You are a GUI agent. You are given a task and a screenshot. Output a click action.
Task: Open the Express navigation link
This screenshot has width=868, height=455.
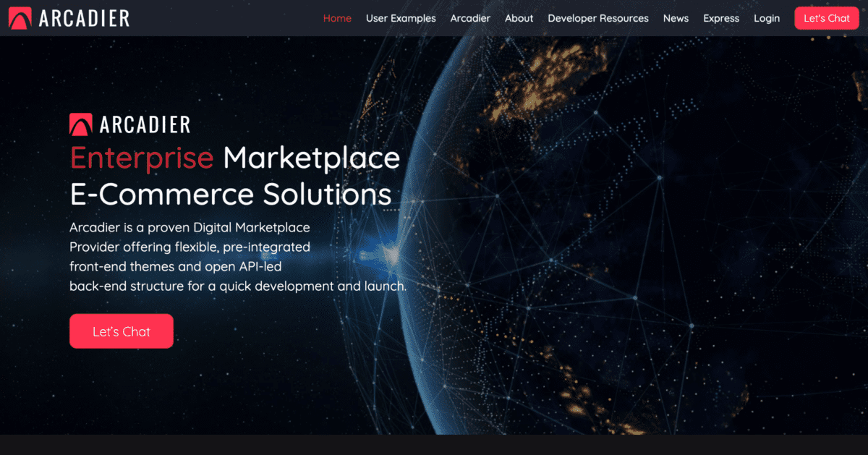point(721,18)
